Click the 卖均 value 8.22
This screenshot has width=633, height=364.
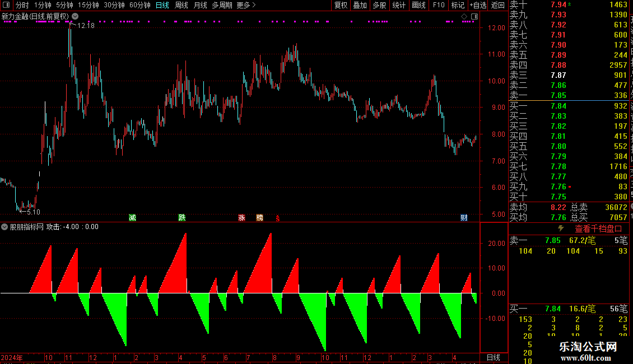pyautogui.click(x=558, y=207)
